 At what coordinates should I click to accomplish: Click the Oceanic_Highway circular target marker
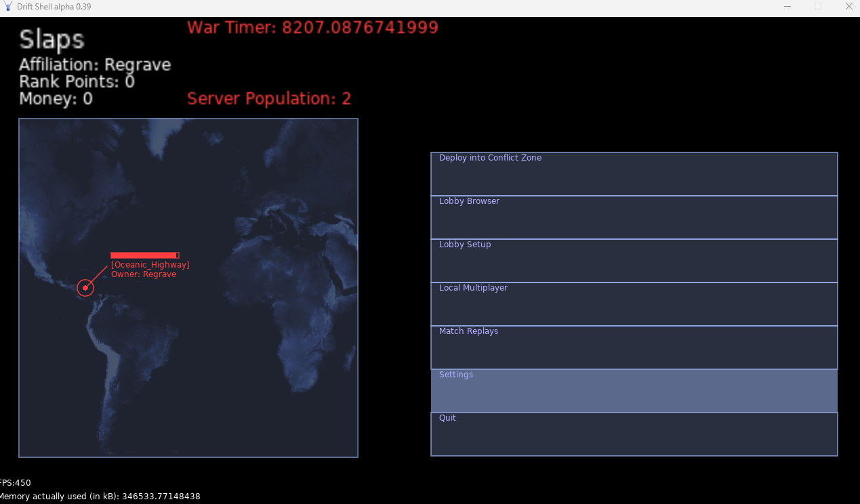click(85, 288)
